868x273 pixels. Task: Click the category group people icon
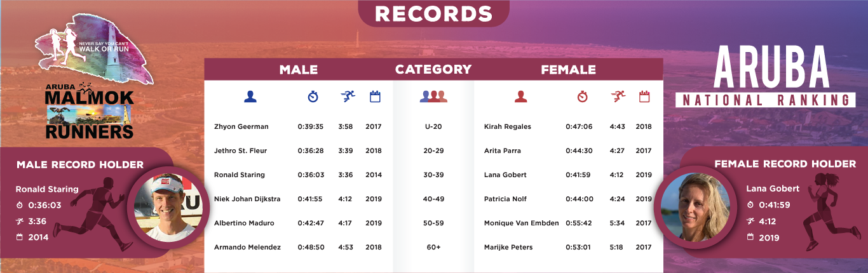pyautogui.click(x=433, y=97)
